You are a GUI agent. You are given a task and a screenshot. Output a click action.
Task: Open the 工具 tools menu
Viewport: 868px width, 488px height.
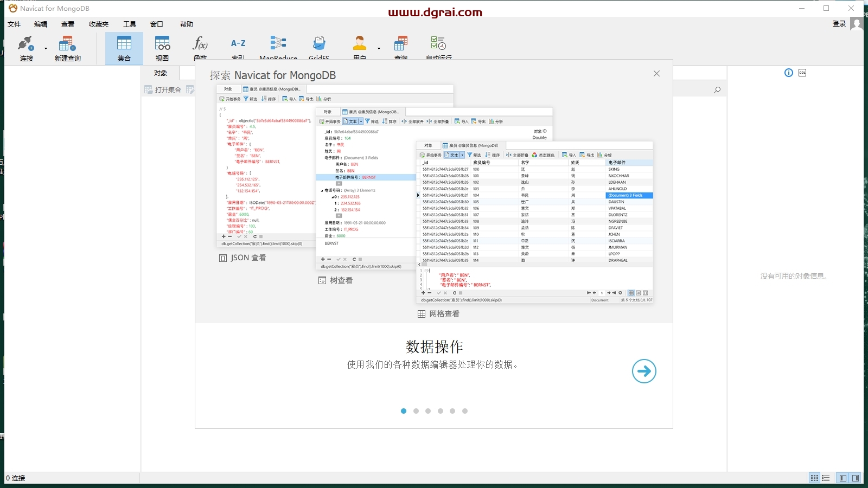tap(130, 24)
